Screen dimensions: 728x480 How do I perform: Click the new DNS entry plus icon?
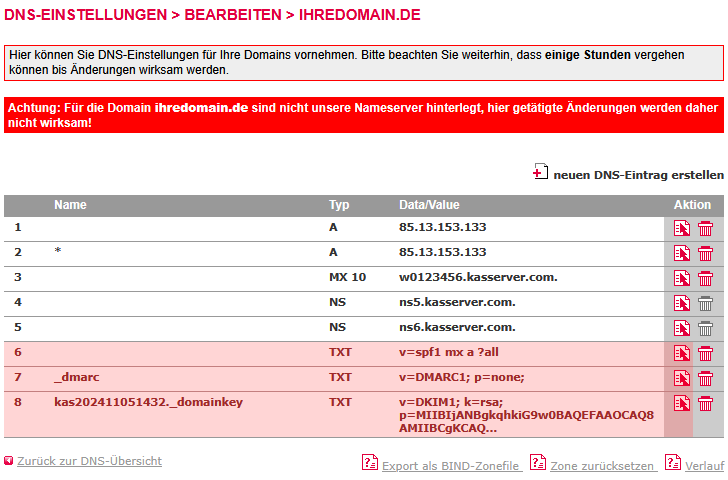[x=540, y=173]
